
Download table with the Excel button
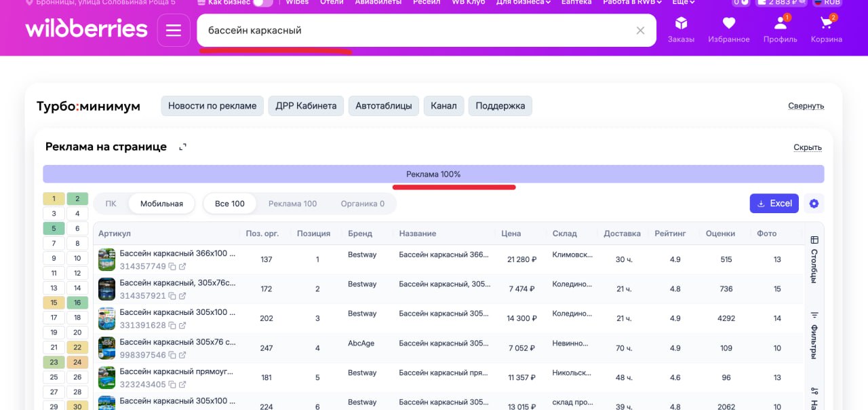coord(774,204)
